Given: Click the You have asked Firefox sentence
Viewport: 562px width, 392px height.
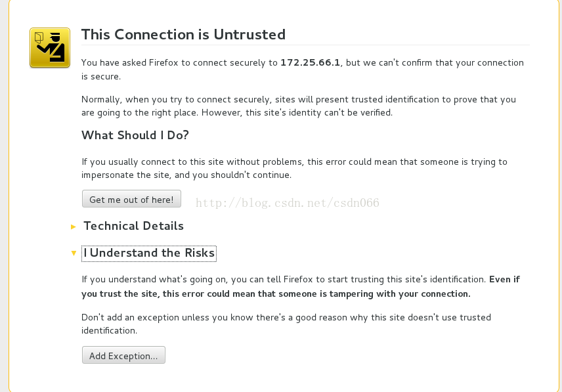Looking at the screenshot, I should click(x=303, y=70).
